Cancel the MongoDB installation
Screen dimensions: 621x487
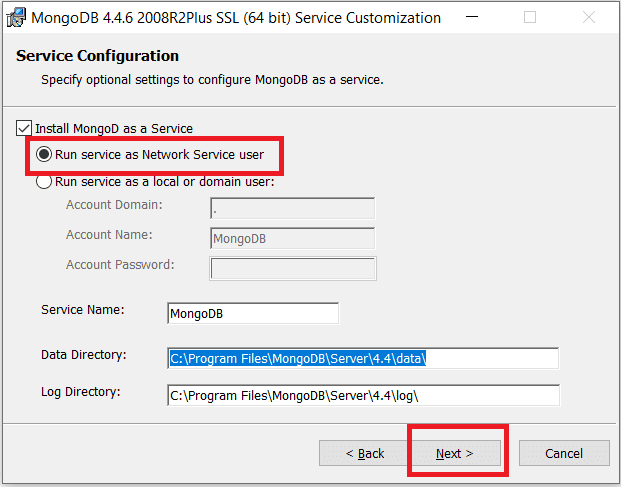[x=564, y=453]
